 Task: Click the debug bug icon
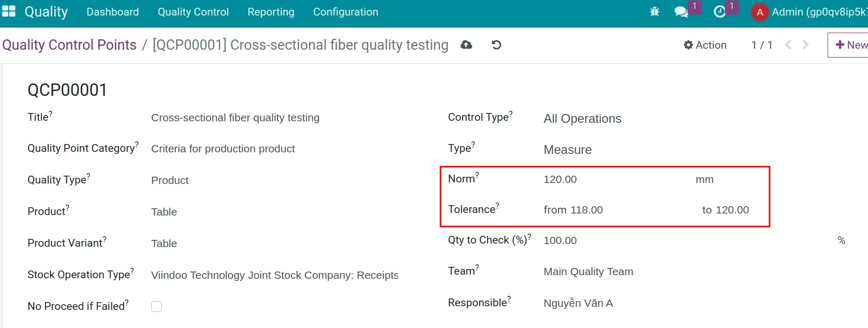pyautogui.click(x=655, y=11)
